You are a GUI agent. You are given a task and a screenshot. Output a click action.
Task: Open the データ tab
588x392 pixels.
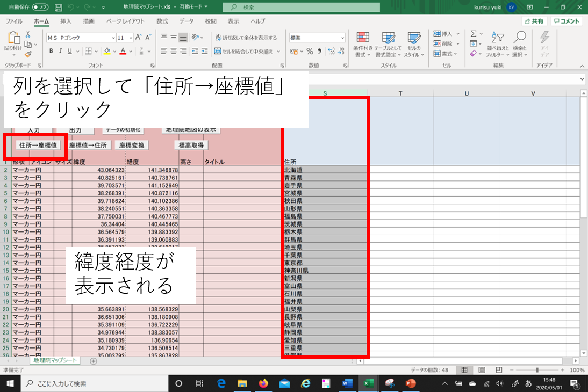[187, 21]
